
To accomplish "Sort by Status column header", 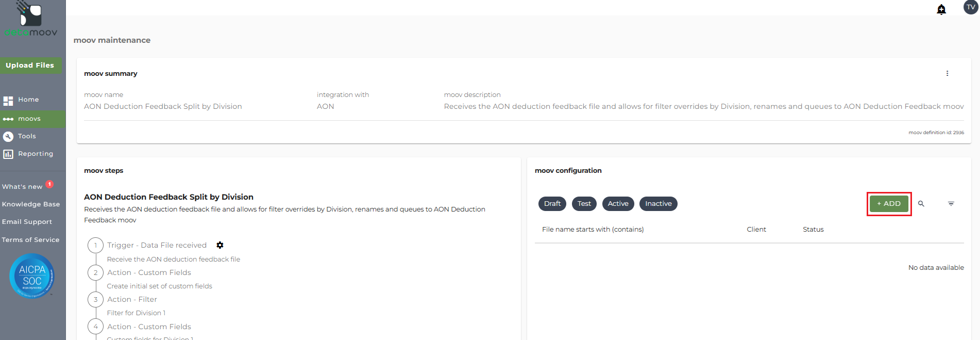I will [813, 230].
